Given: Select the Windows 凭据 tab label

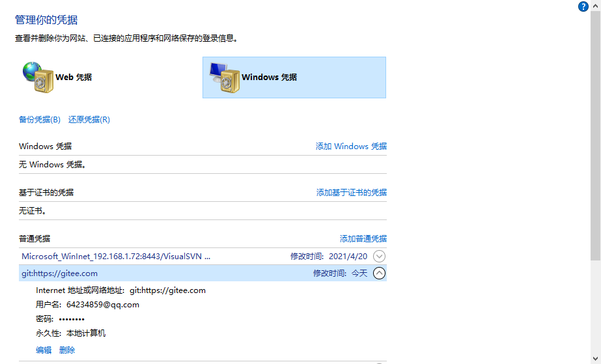Looking at the screenshot, I should (x=269, y=77).
